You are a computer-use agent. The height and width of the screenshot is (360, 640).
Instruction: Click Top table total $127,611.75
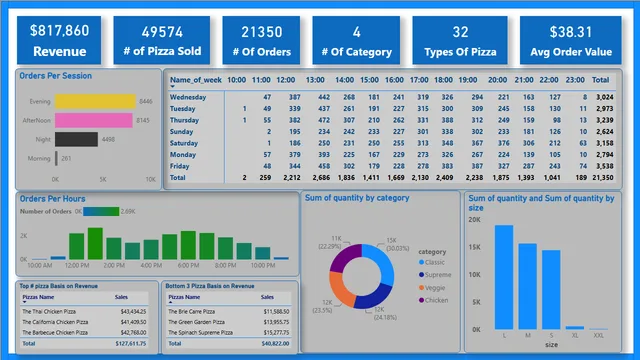(x=131, y=344)
